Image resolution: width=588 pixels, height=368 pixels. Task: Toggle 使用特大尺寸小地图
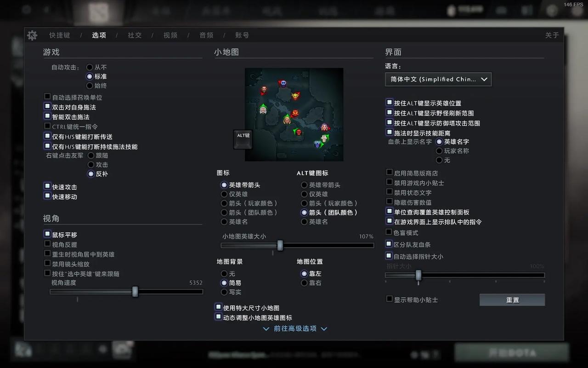tap(218, 307)
